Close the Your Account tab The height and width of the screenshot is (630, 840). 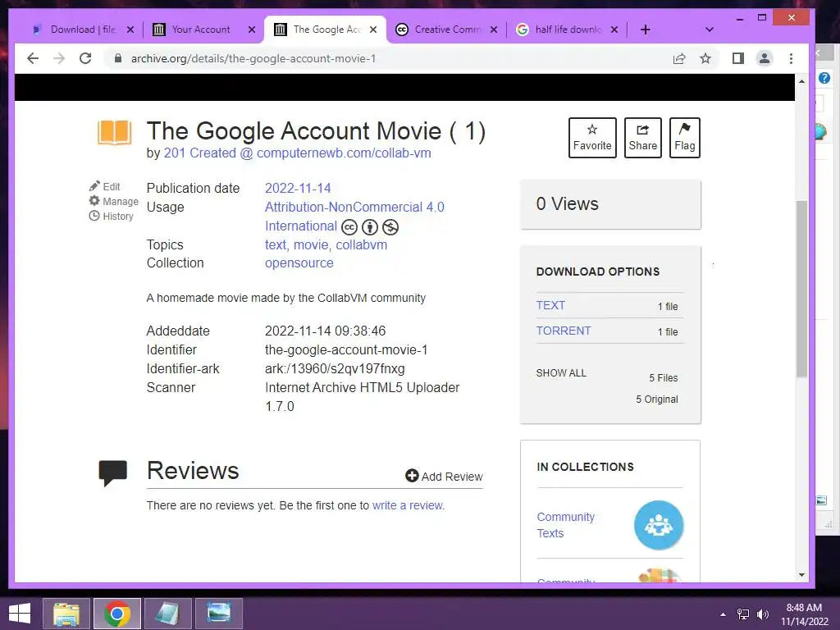[x=251, y=30]
